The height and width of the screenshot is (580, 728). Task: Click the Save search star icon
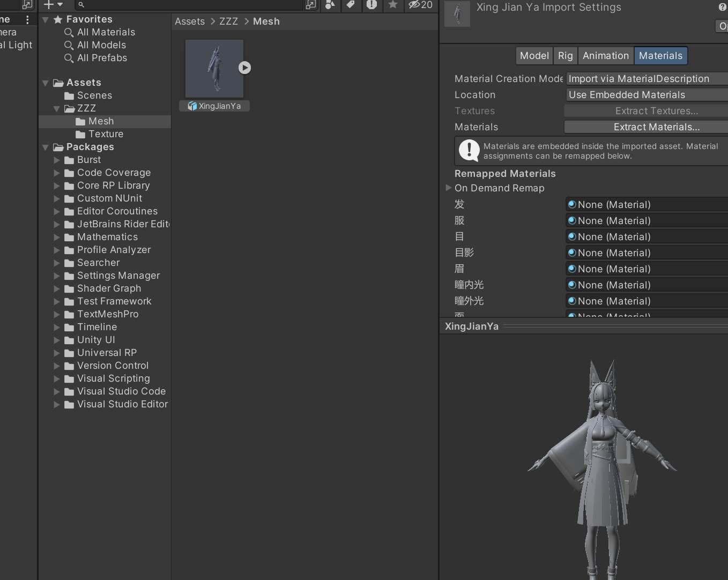click(x=393, y=5)
